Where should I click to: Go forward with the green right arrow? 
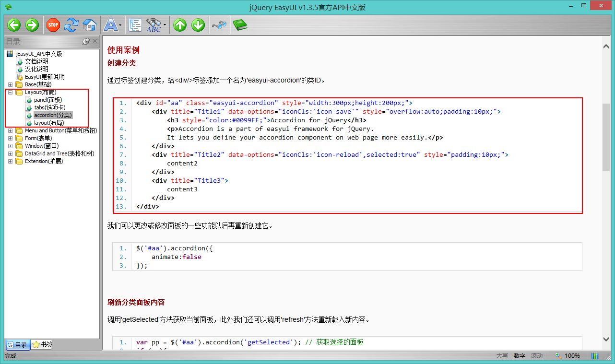32,25
